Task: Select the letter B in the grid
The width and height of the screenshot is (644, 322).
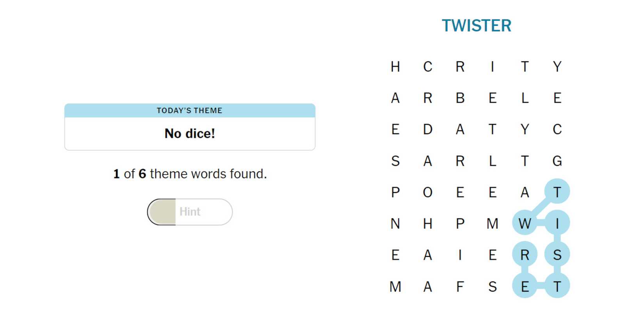Action: (460, 98)
